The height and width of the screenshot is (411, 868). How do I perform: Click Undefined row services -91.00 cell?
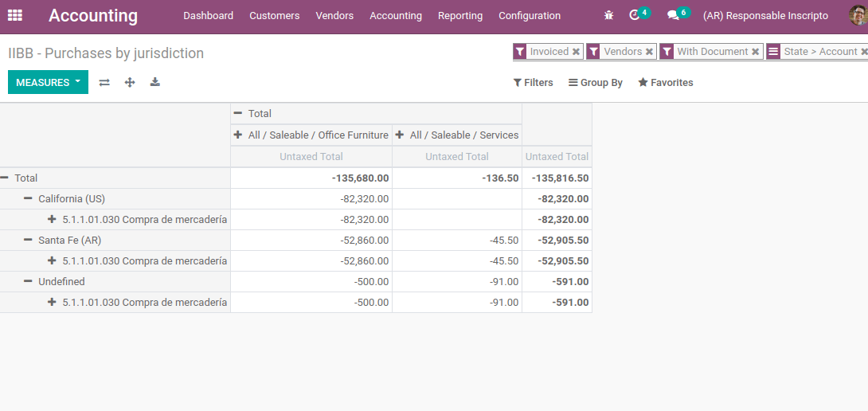tap(457, 281)
